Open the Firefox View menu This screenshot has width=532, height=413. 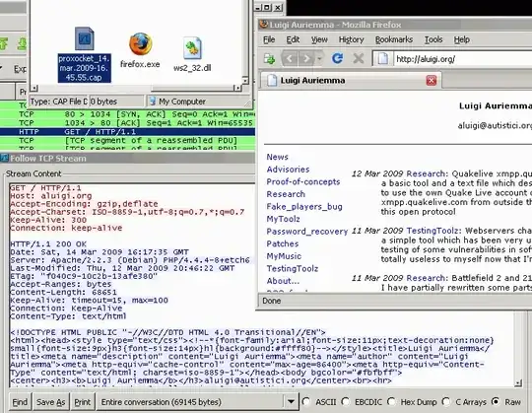pos(319,39)
